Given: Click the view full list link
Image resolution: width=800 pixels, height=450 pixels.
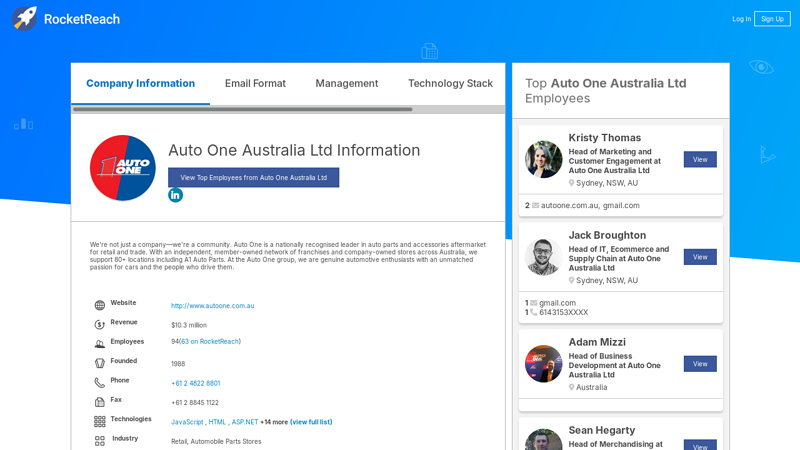Looking at the screenshot, I should pos(311,422).
